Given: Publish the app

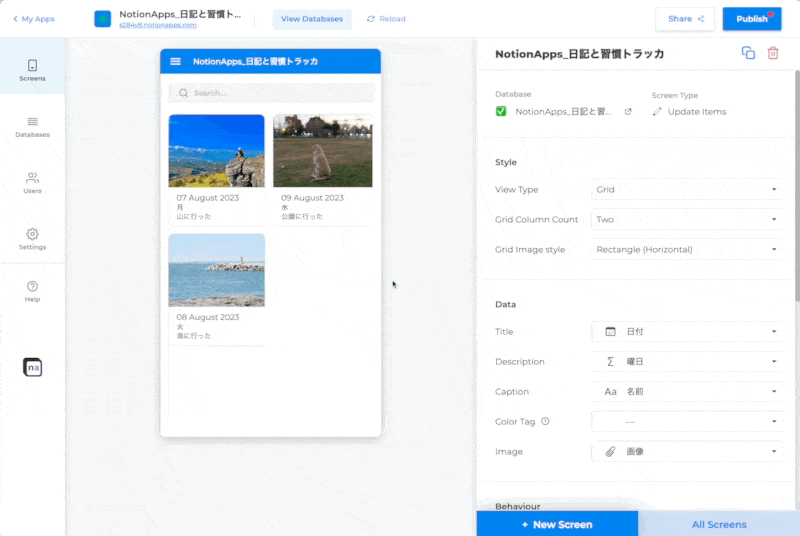Looking at the screenshot, I should click(752, 19).
